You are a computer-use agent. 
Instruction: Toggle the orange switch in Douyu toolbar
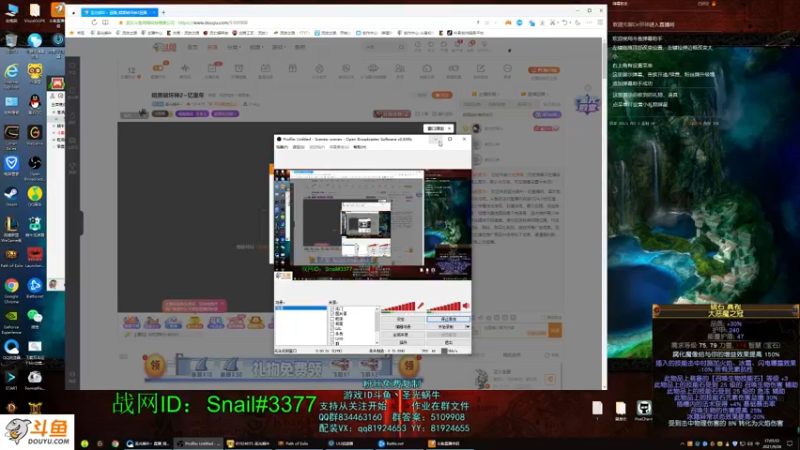pyautogui.click(x=158, y=68)
